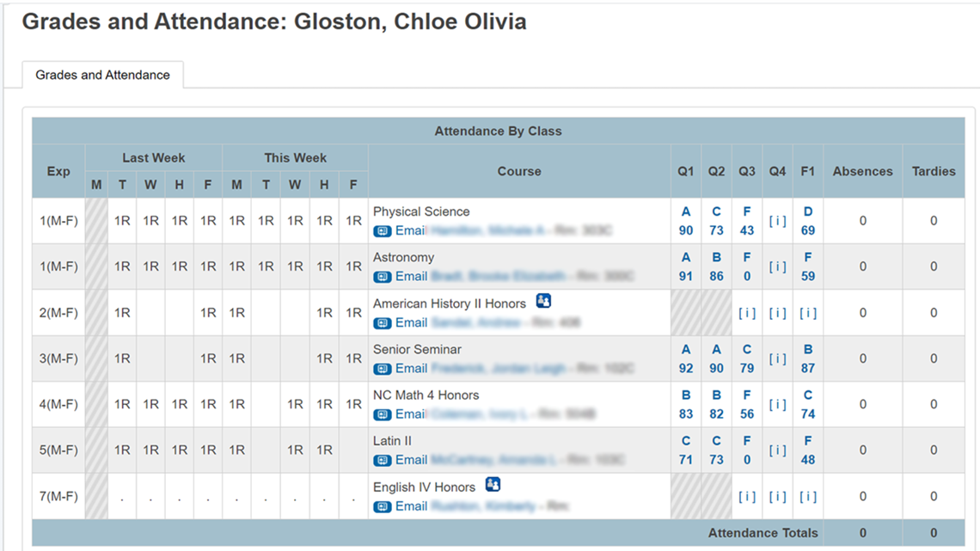This screenshot has width=980, height=551.
Task: Open Astronomy Q3 grade F 0
Action: click(747, 266)
